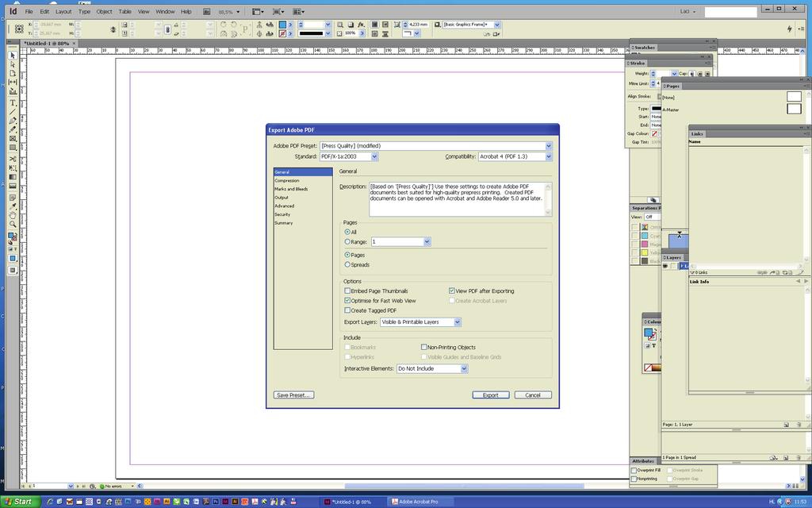Open the Interactive Elements dropdown
Viewport: 812px width, 508px height.
point(465,368)
